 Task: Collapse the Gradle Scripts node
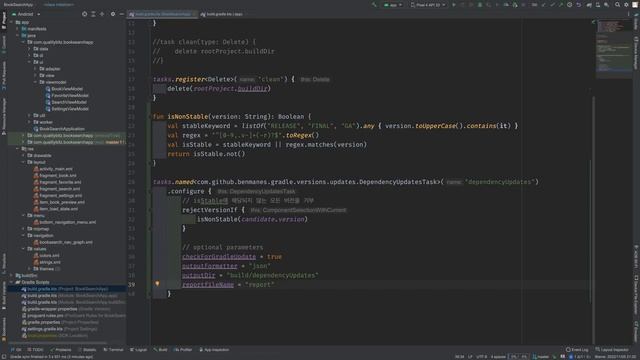(11, 282)
